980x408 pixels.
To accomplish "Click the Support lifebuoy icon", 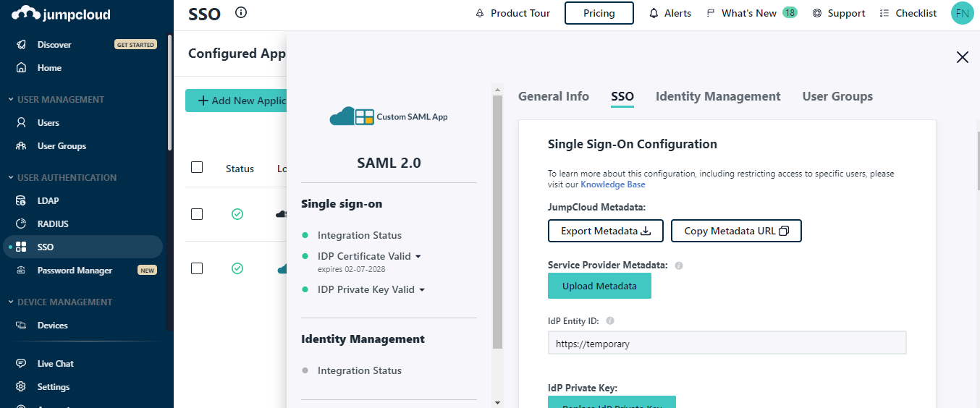I will point(817,13).
